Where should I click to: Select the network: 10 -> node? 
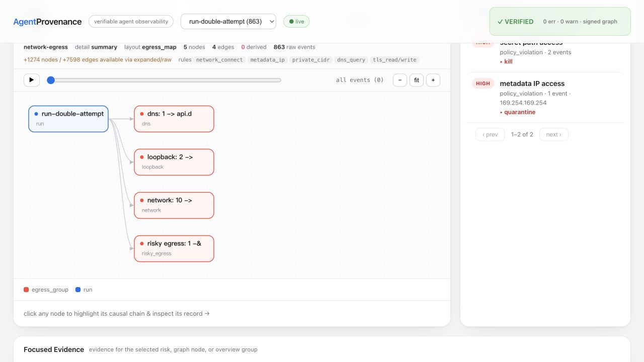click(174, 205)
